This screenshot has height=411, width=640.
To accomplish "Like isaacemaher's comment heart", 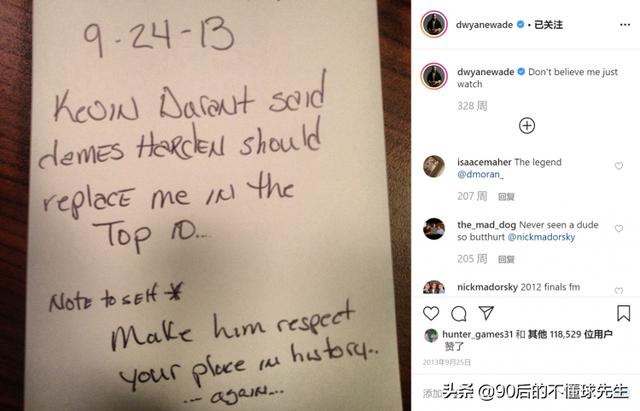I will [619, 166].
